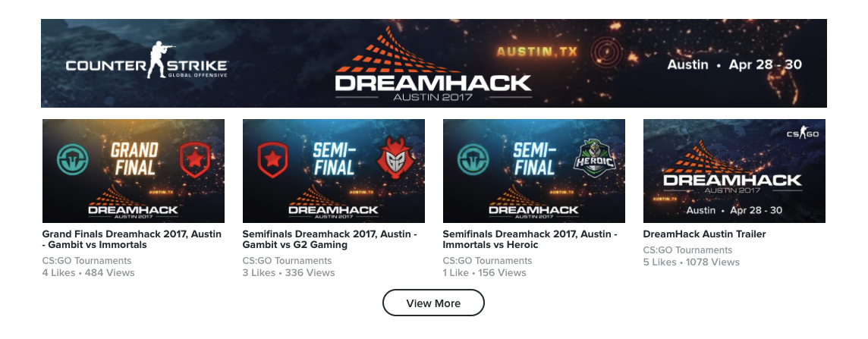This screenshot has height=339, width=868.
Task: Click the Immortals logo in Grand Final thumbnail
Action: [x=73, y=158]
